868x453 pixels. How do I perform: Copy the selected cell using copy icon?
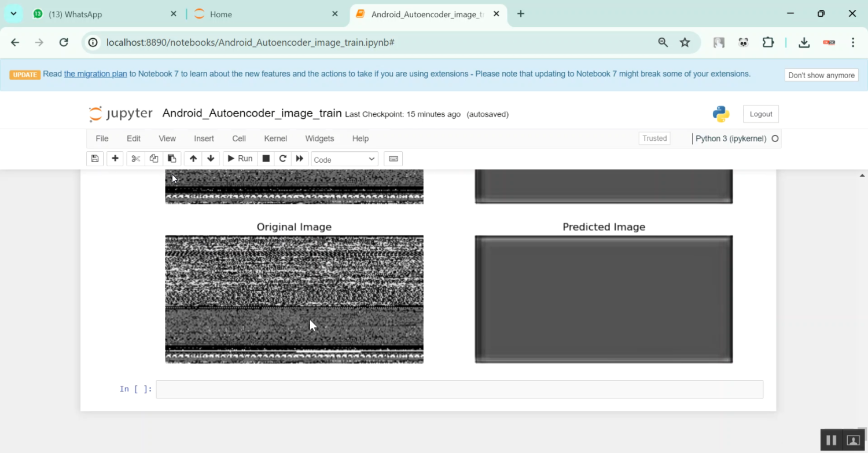pos(154,158)
